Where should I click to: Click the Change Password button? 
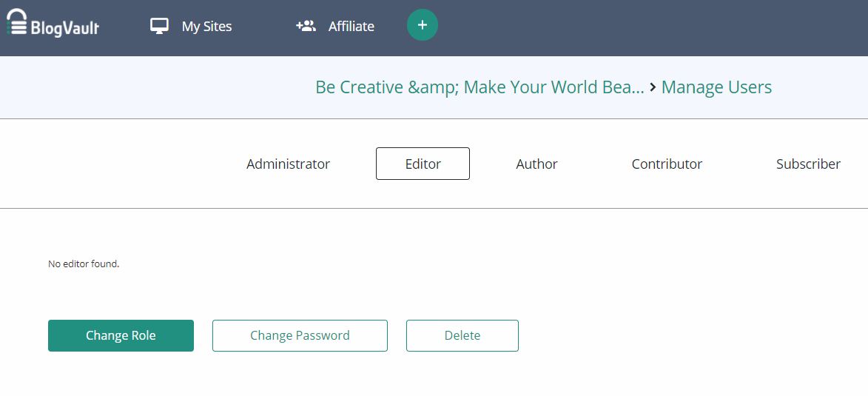(x=300, y=335)
